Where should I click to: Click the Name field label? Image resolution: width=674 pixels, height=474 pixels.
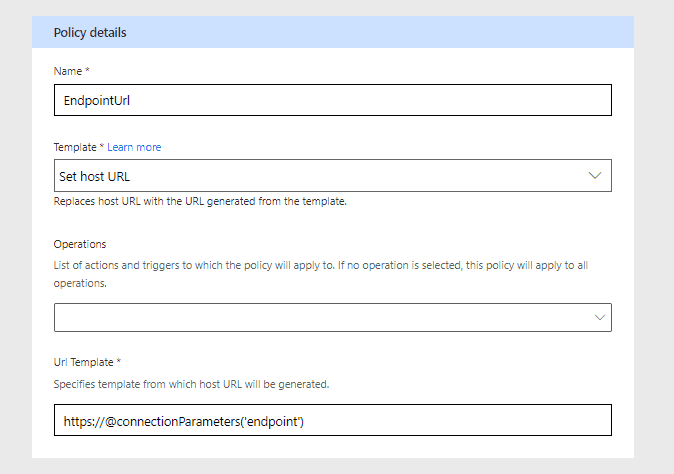pyautogui.click(x=67, y=71)
